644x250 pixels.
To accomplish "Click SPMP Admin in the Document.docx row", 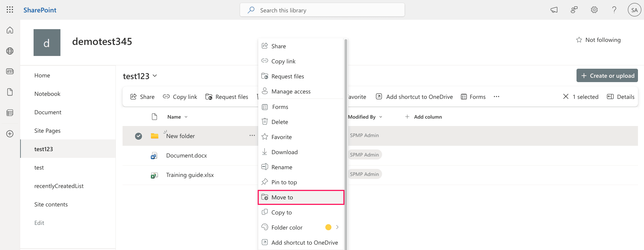I will click(x=364, y=155).
